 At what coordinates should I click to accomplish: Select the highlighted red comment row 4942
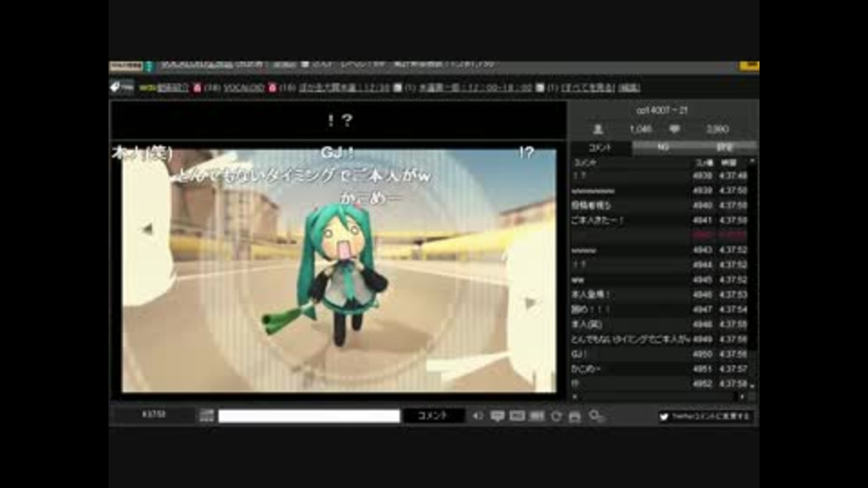coord(659,235)
